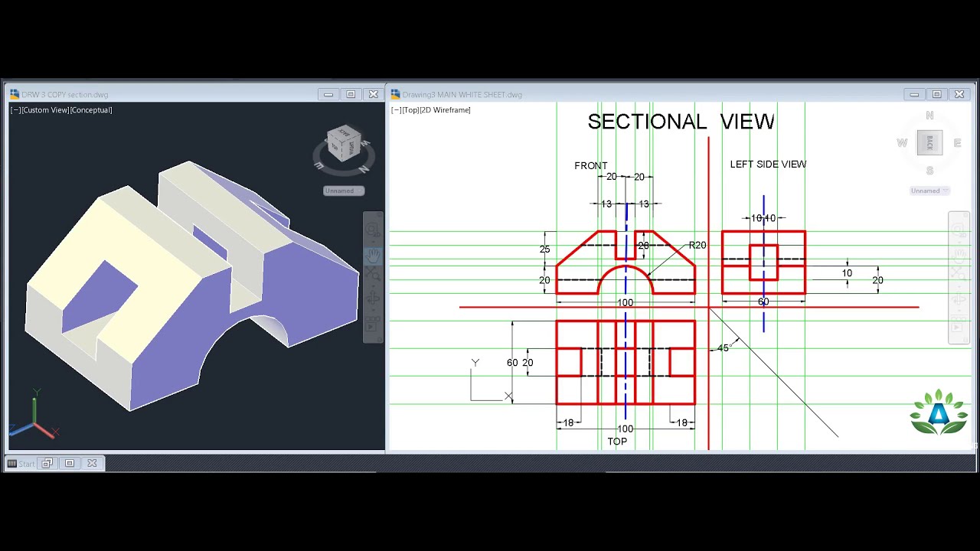Select the Orbit tool in 2D window navigation bar

[959, 298]
